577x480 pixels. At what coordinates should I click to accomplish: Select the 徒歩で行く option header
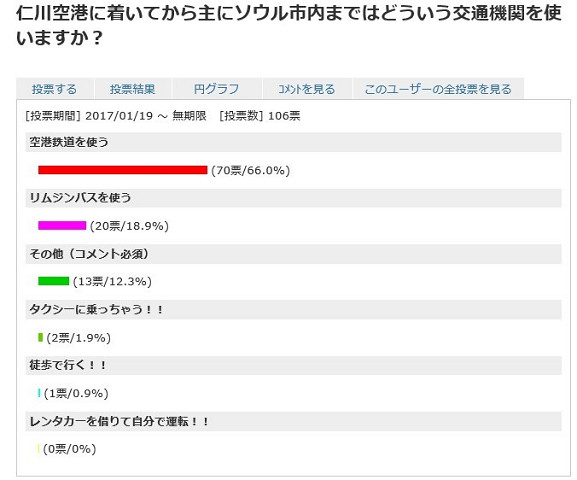293,366
